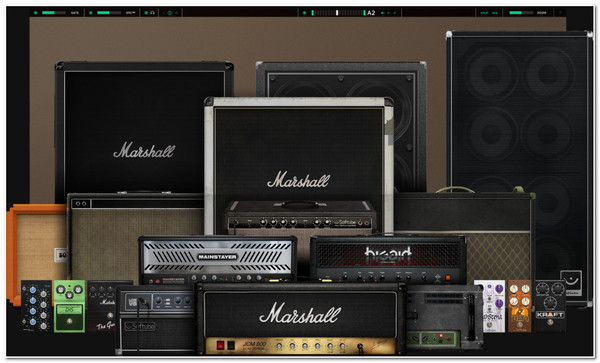
Task: Click the A2 tuner note readout
Action: click(371, 13)
